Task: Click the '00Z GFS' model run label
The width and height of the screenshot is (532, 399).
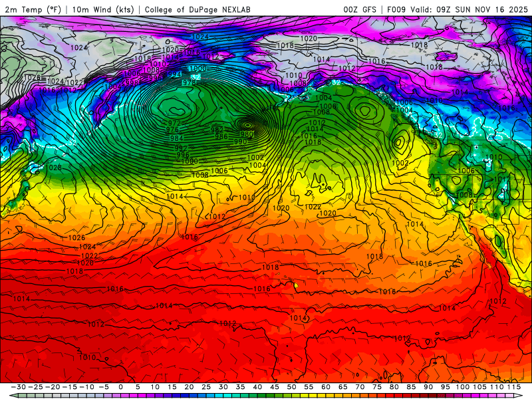Action: click(x=360, y=9)
